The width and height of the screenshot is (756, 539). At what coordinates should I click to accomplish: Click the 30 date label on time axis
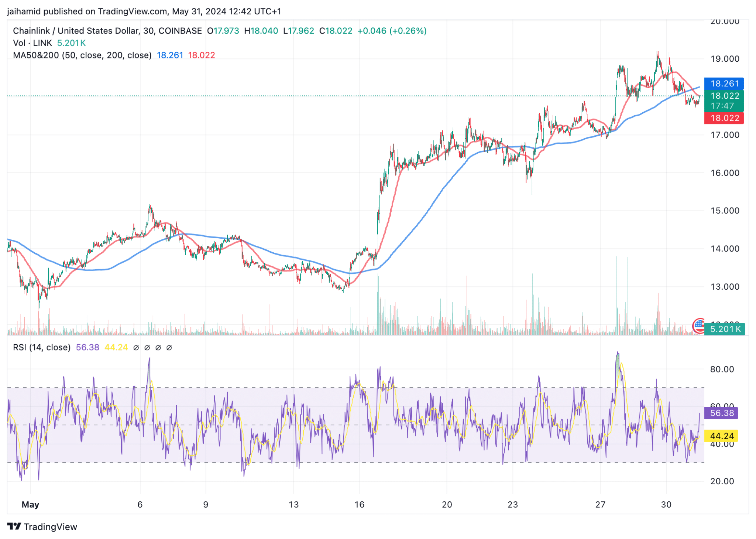coord(666,504)
